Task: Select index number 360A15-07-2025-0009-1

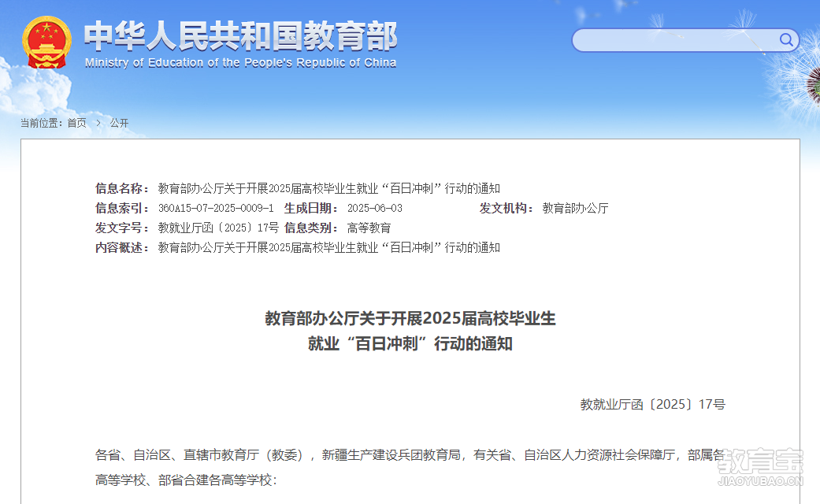Action: coord(216,208)
